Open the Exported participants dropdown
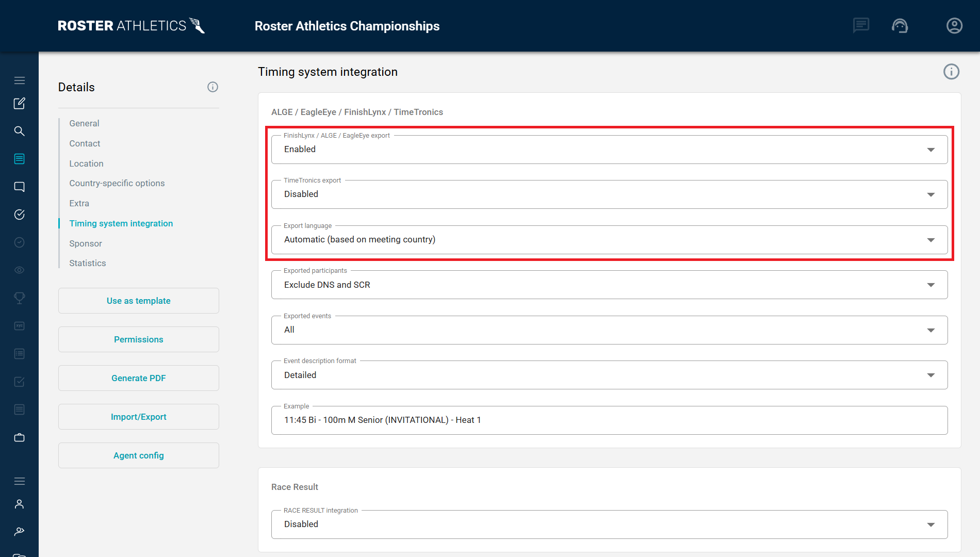This screenshot has width=980, height=557. click(x=609, y=285)
